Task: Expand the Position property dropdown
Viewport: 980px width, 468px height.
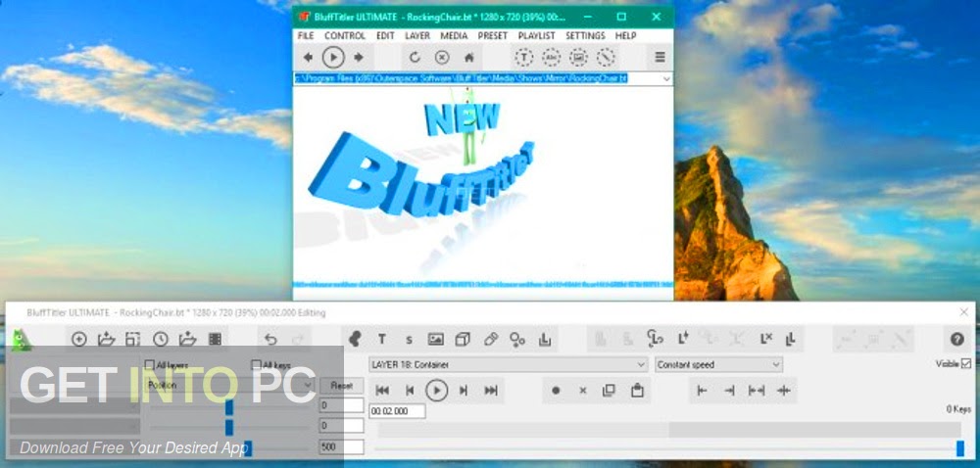Action: (229, 385)
